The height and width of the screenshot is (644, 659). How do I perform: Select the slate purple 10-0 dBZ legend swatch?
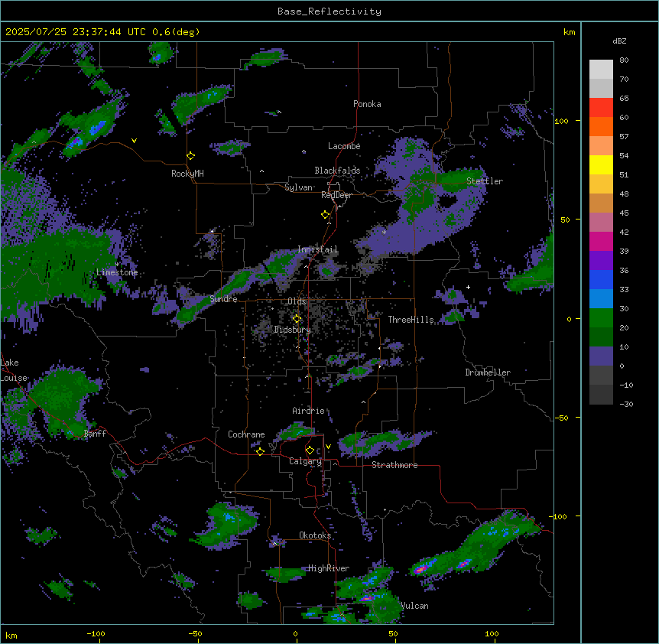(601, 356)
